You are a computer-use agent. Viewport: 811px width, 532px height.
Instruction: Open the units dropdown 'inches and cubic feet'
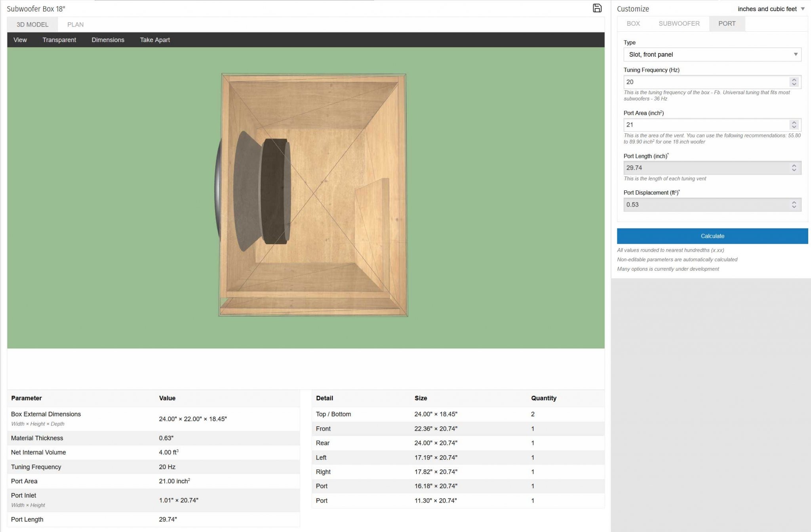[x=771, y=9]
